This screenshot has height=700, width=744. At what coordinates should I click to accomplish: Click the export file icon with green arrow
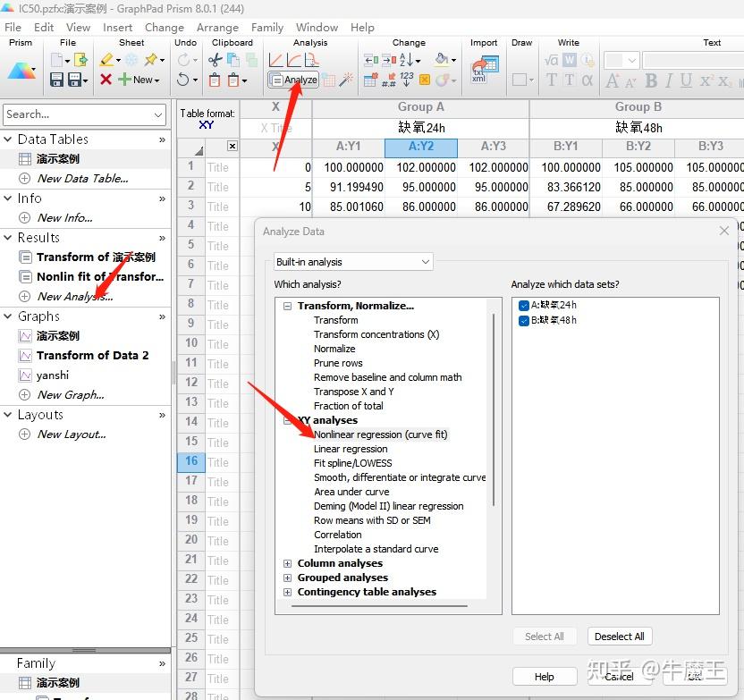pos(80,60)
